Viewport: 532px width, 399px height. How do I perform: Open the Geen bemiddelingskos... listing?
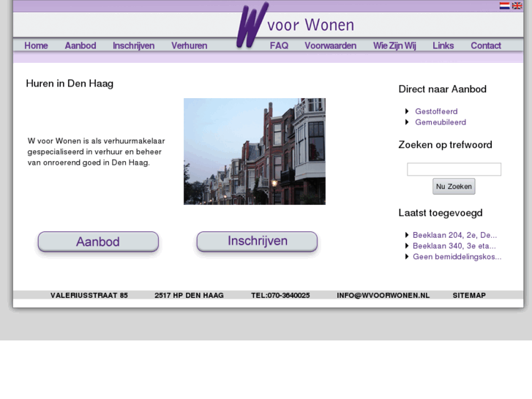tap(457, 257)
